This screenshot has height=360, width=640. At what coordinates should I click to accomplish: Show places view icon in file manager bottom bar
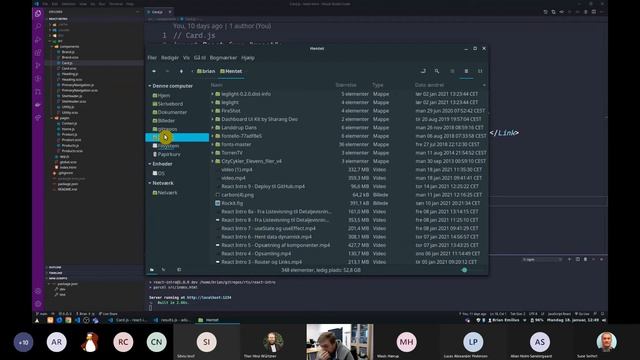(151, 270)
